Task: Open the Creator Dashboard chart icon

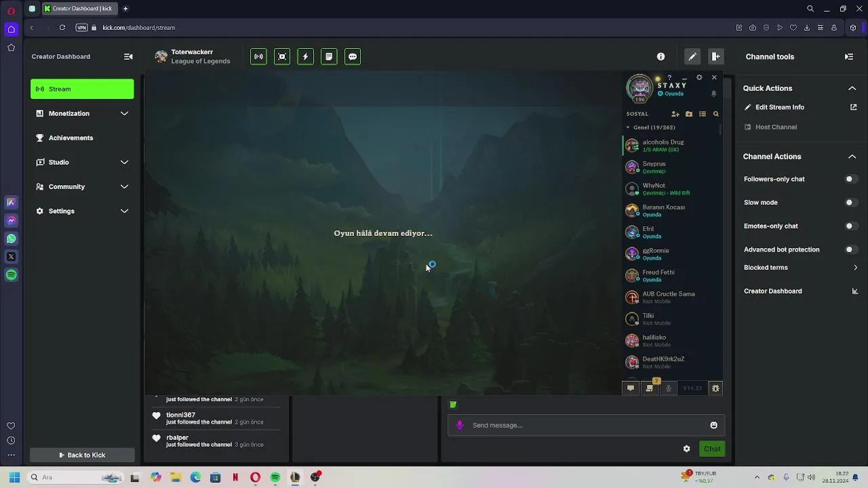Action: point(855,291)
